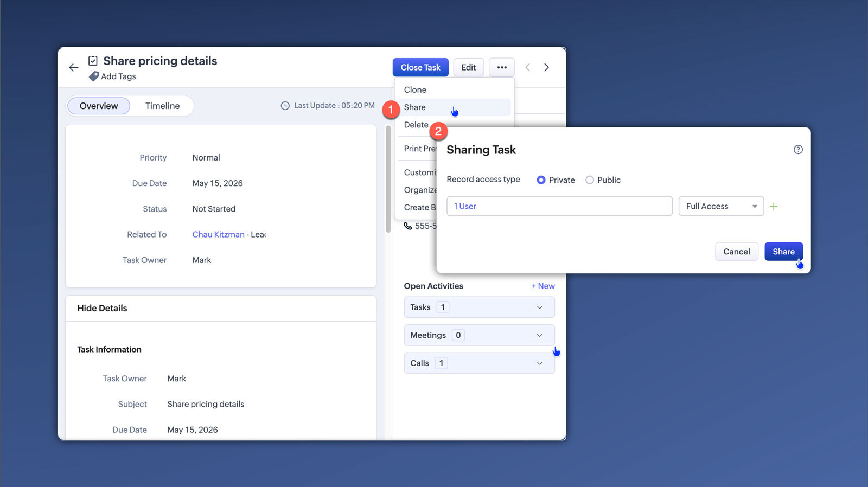Choose Clone from the more options menu
Screen dimensions: 868x487
click(415, 89)
